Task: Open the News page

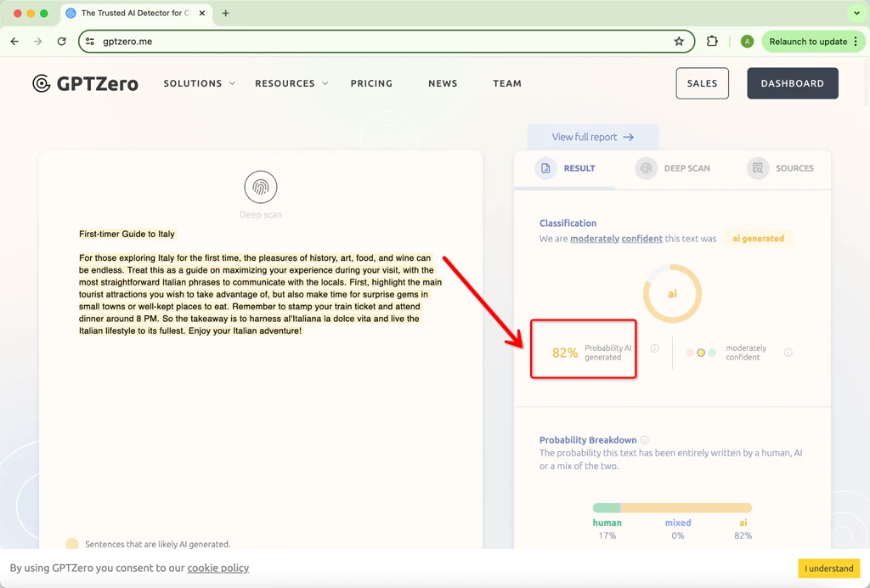Action: tap(443, 83)
